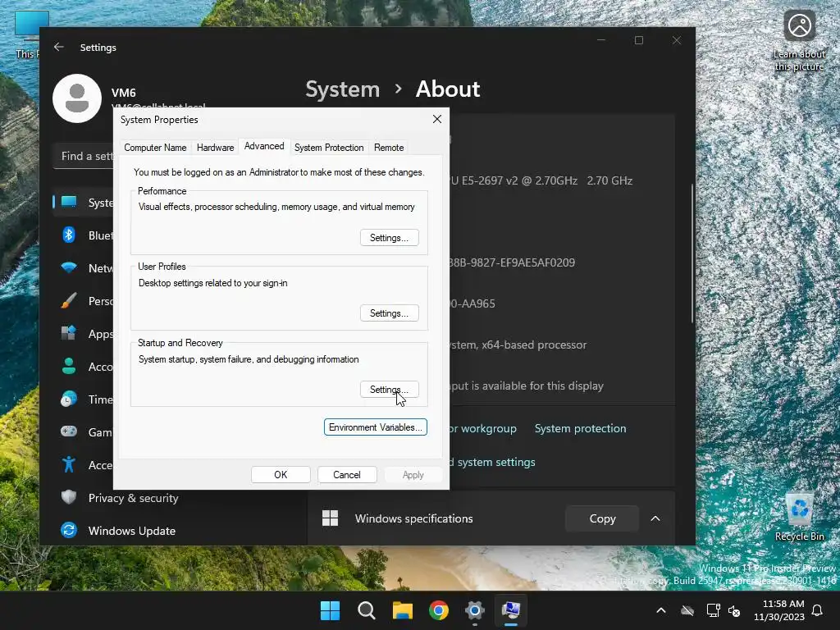This screenshot has width=840, height=630.
Task: Collapse Windows specifications section
Action: pyautogui.click(x=655, y=518)
